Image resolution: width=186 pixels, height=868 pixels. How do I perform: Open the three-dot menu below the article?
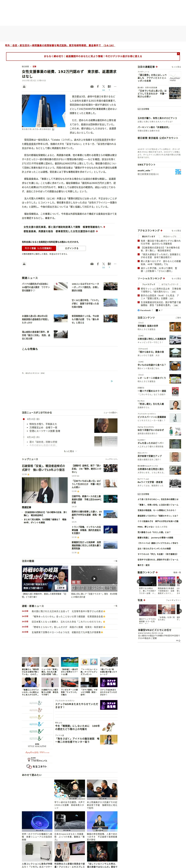tap(115, 264)
